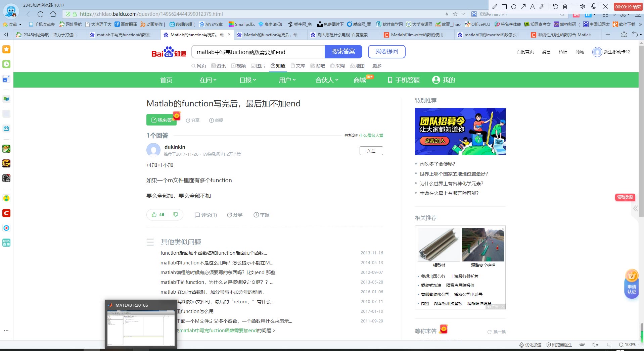644x351 pixels.
Task: Open the red C sidebar app icon
Action: [6, 213]
